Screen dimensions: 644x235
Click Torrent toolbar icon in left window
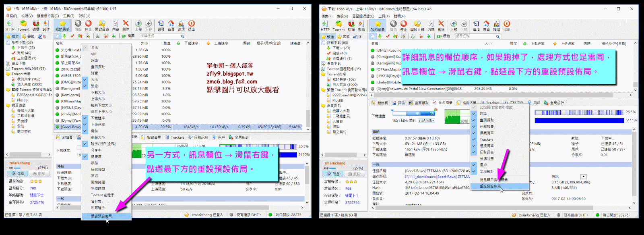click(x=23, y=25)
